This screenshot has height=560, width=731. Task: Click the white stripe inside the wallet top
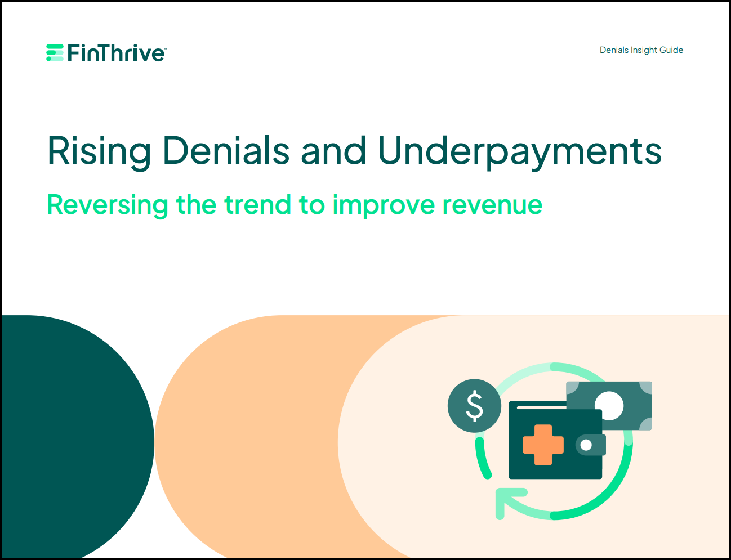pos(542,407)
